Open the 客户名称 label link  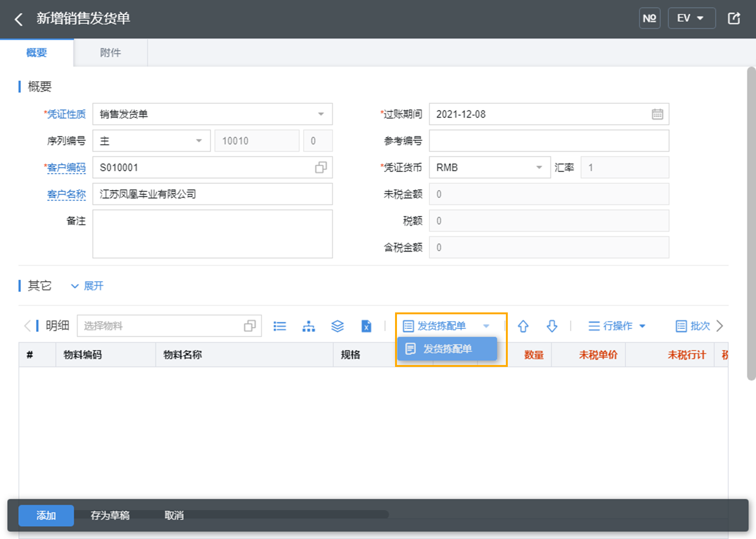click(x=66, y=194)
